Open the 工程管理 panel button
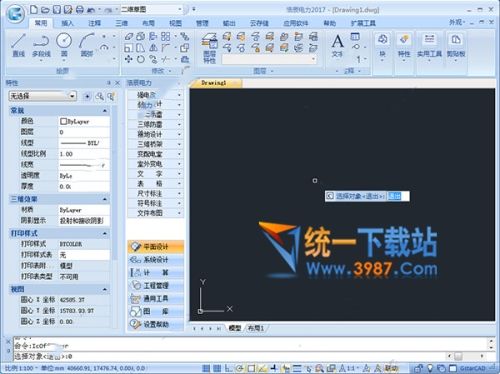Screen dimensions: 500x374 [x=156, y=286]
